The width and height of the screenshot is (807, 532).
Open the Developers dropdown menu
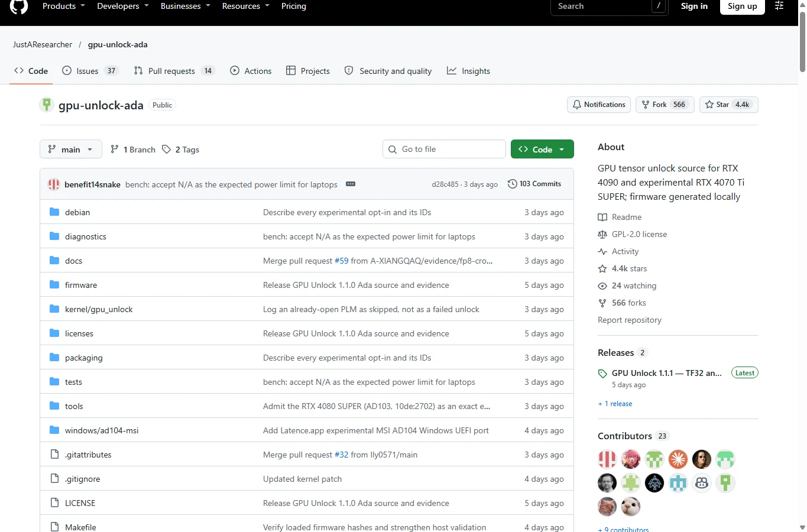point(123,6)
